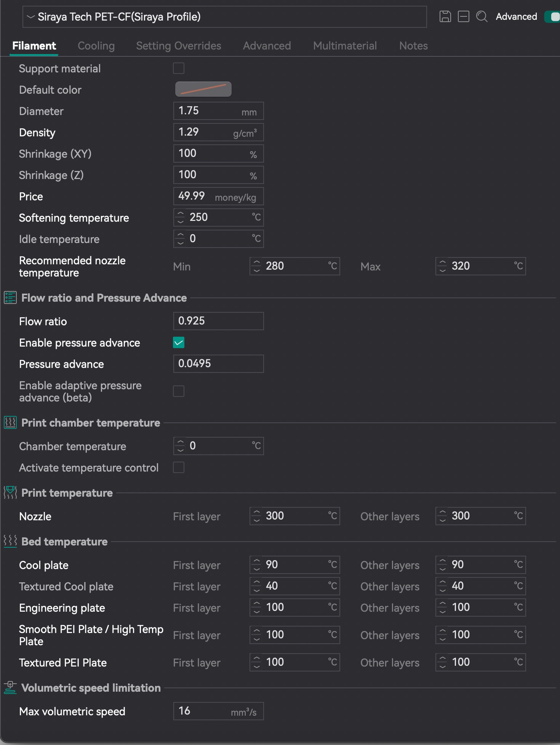
Task: Save the current filament preset icon
Action: (445, 17)
